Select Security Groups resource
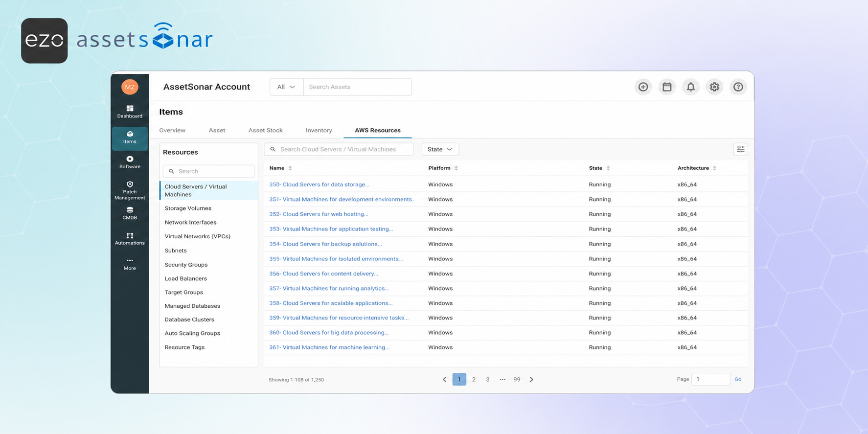Screen dimensions: 868x434 pos(186,265)
